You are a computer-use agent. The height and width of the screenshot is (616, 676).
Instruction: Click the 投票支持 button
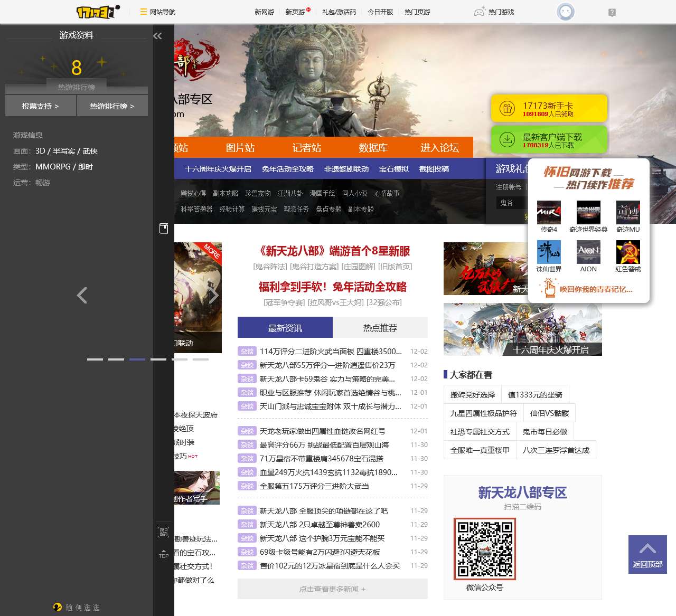[41, 106]
